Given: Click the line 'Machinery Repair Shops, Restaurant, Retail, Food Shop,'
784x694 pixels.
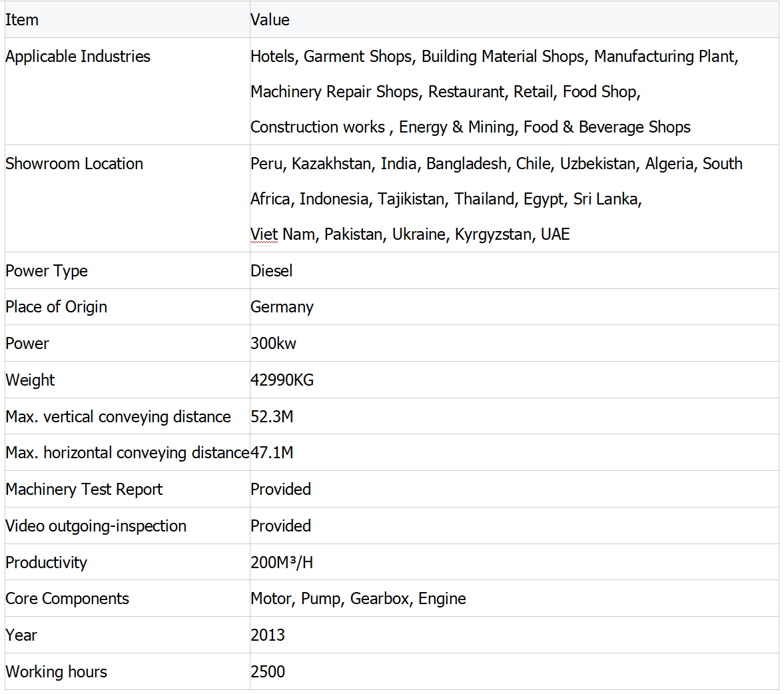Looking at the screenshot, I should point(446,92).
